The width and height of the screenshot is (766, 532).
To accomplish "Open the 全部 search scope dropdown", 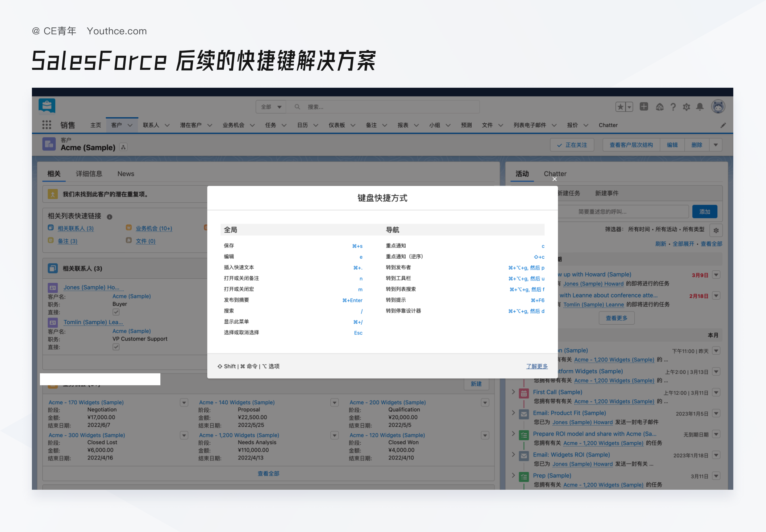I will pos(271,107).
